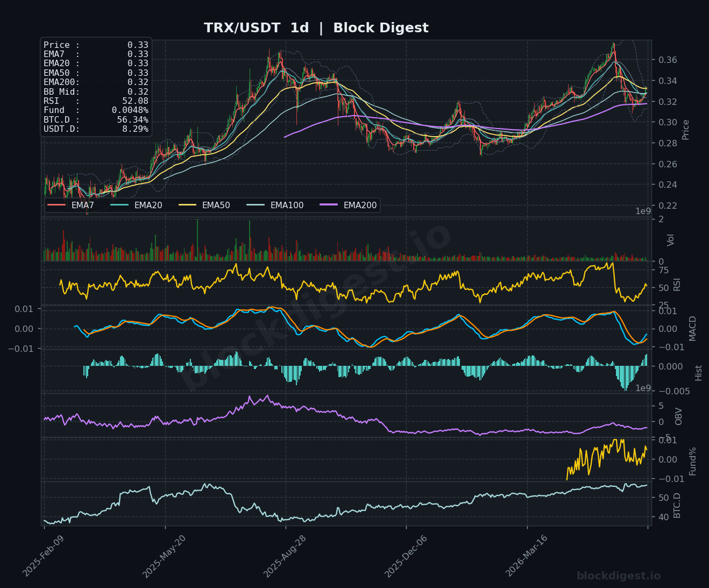Click the Vol panel axis label
709x588 pixels.
pos(670,240)
